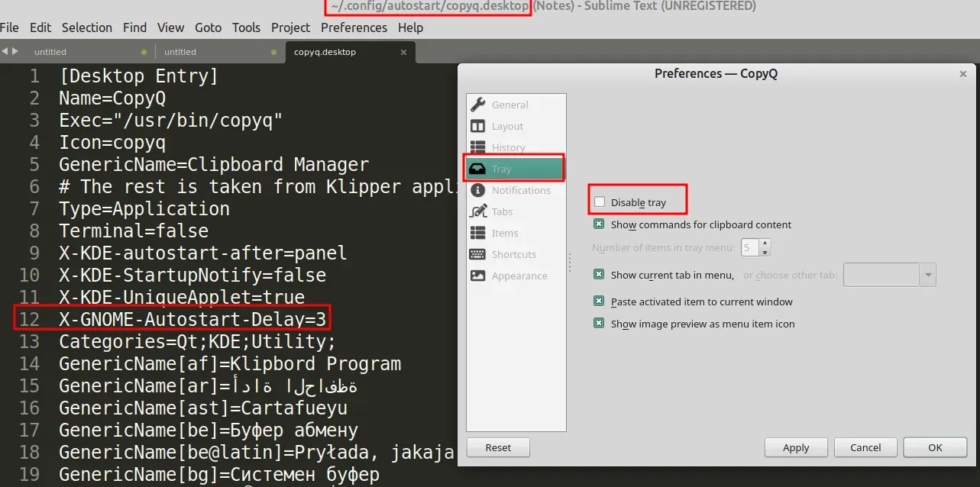Increase number of items in tray menu
The height and width of the screenshot is (487, 980).
coord(765,243)
